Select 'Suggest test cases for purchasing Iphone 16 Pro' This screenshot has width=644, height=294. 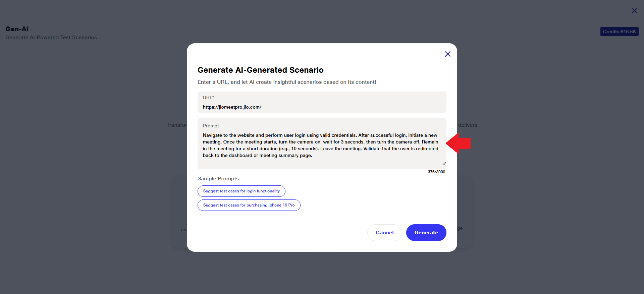(x=249, y=205)
